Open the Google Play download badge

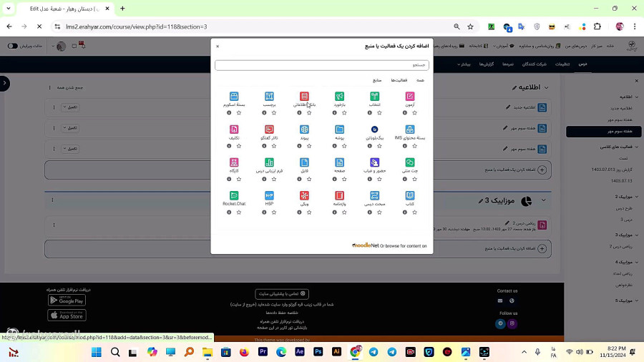pos(67,300)
